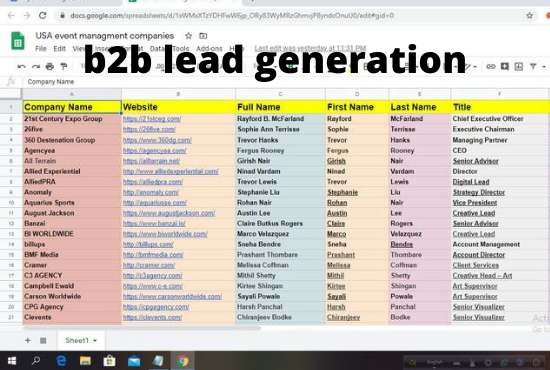The image size is (550, 370).
Task: Open the filter views dropdown arrow
Action: click(544, 67)
